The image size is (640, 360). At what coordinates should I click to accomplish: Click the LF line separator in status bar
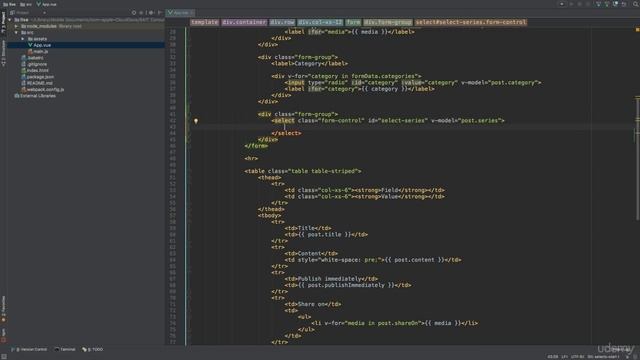(x=565, y=357)
